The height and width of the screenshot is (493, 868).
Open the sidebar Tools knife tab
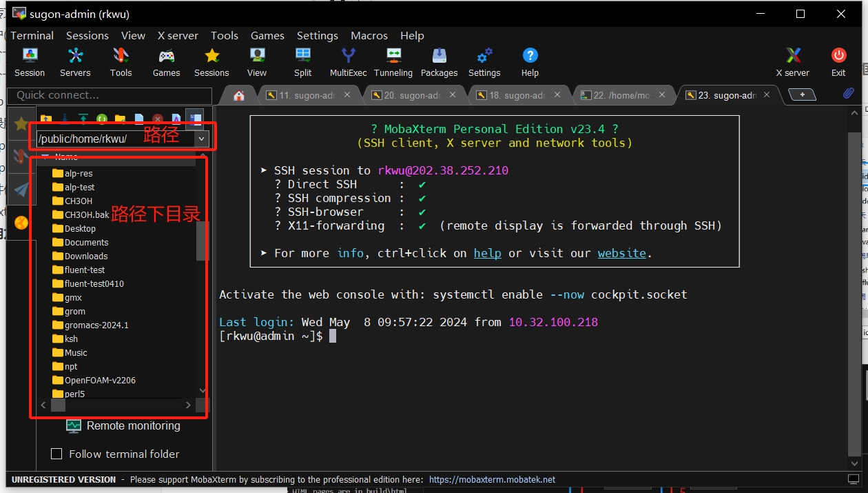[21, 157]
